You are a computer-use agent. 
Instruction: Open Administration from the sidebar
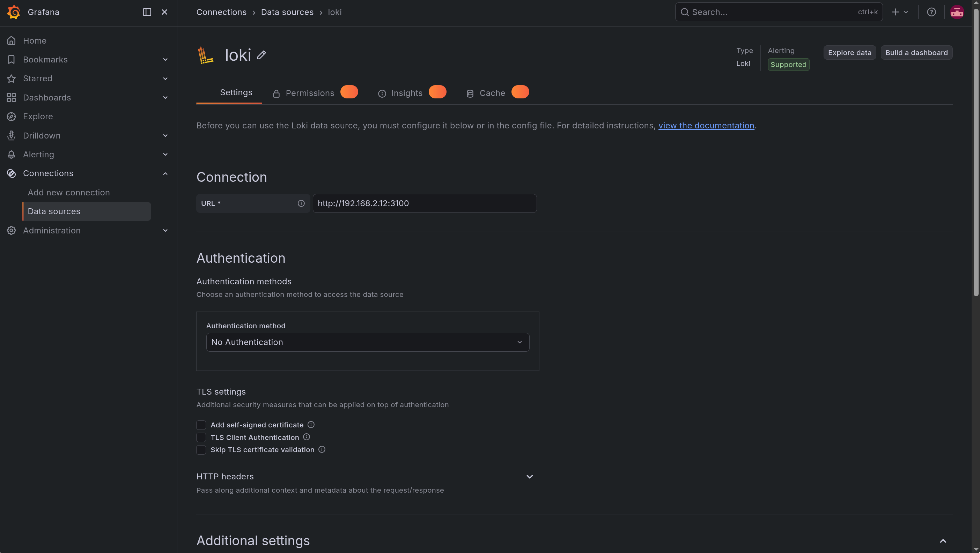(52, 231)
